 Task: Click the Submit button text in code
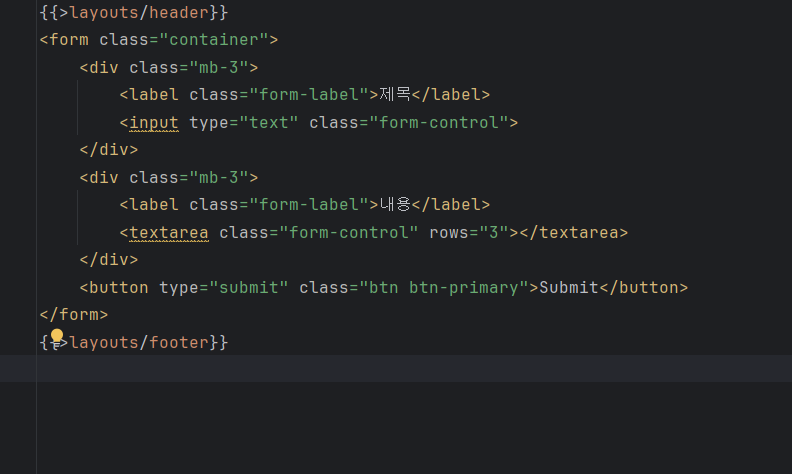pos(569,288)
